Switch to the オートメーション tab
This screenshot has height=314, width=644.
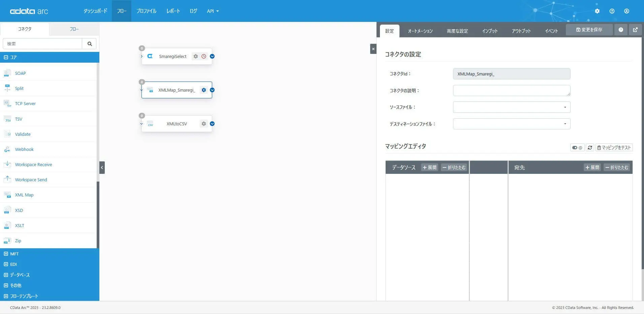tap(420, 31)
